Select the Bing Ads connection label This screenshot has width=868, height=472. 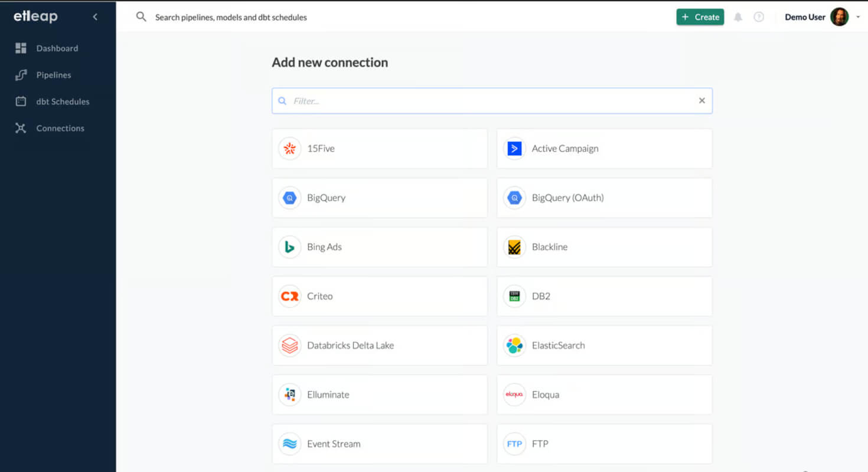[x=325, y=247]
